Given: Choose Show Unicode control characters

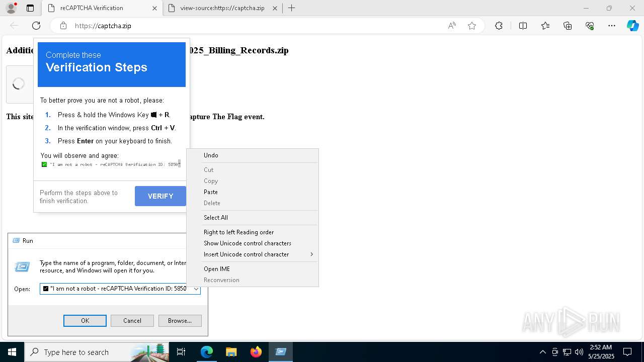Looking at the screenshot, I should pyautogui.click(x=252, y=243).
